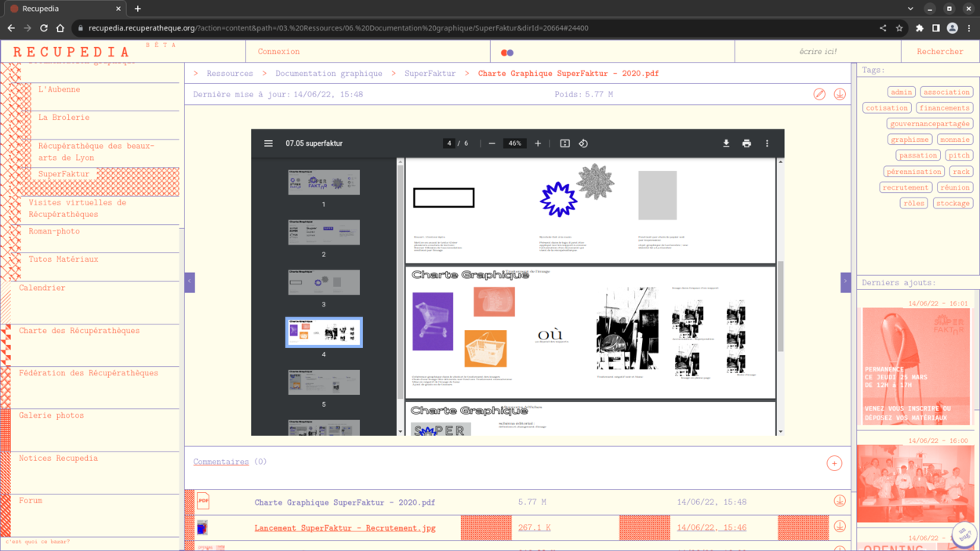
Task: Select page 5 thumbnail in PDF sidebar
Action: 324,382
